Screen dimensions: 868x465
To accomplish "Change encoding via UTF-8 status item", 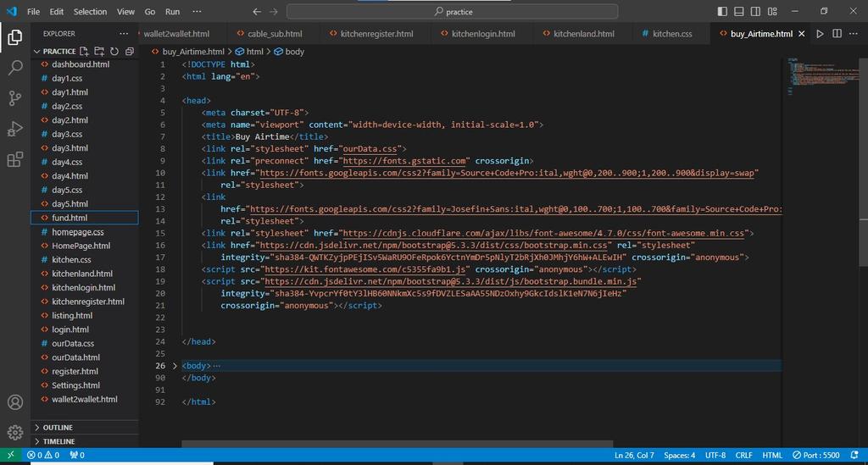I will point(715,455).
